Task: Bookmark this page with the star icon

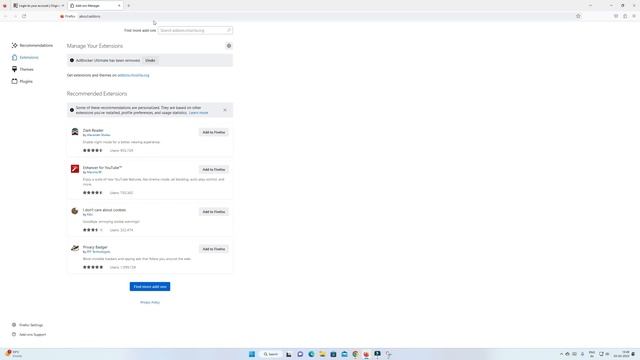Action: tap(578, 16)
